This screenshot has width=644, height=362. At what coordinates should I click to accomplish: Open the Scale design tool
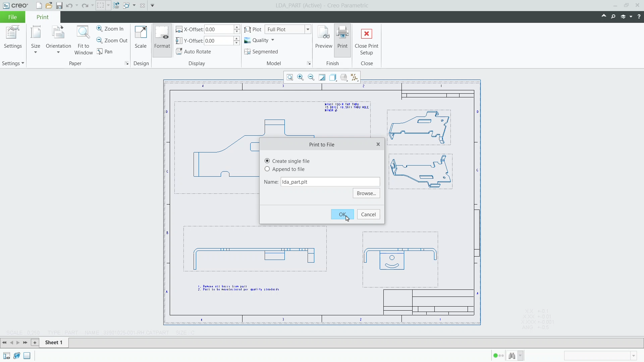coord(141,37)
